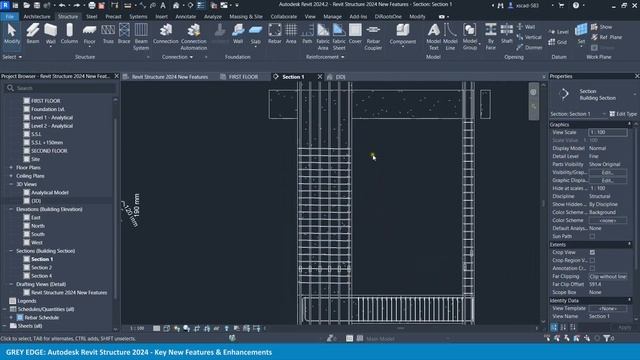This screenshot has height=360, width=640.
Task: Click Visibility/Graphics Edit button
Action: (608, 172)
